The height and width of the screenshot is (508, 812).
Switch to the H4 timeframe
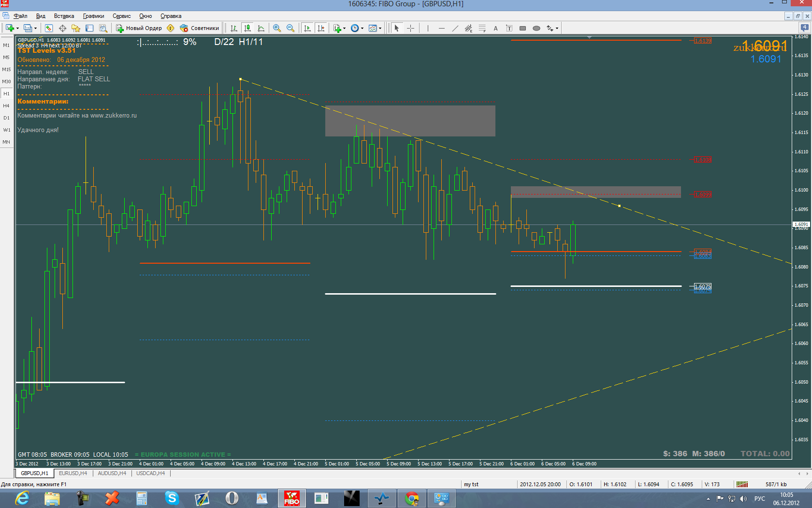(x=6, y=105)
